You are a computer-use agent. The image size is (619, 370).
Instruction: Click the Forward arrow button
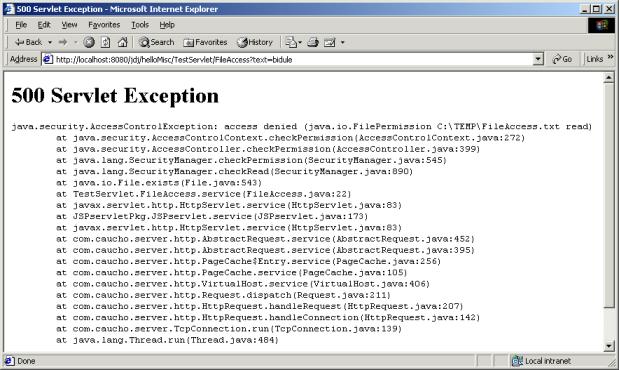coord(62,42)
